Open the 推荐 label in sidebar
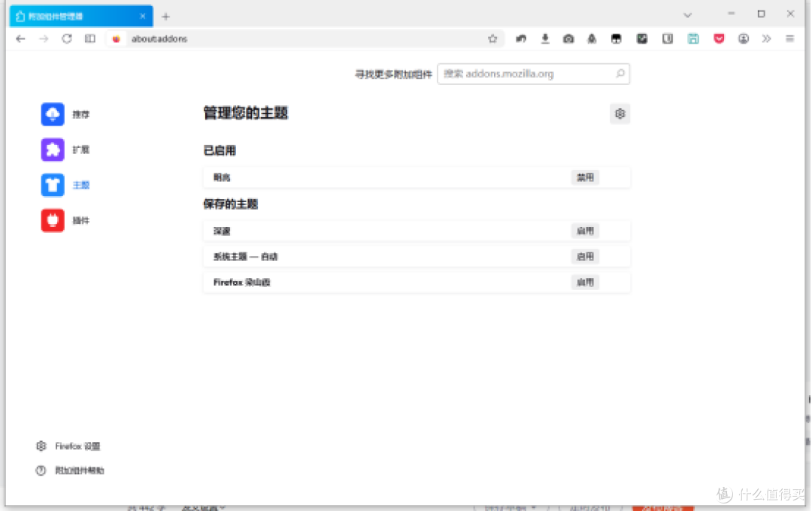 click(x=81, y=114)
